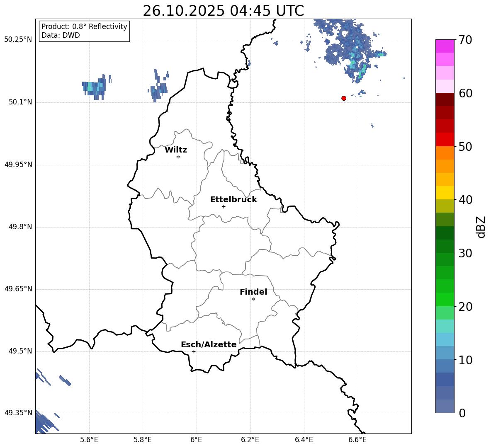Screen dimensions: 491x448
Task: Click the 6.4°E longitude label
Action: click(304, 440)
